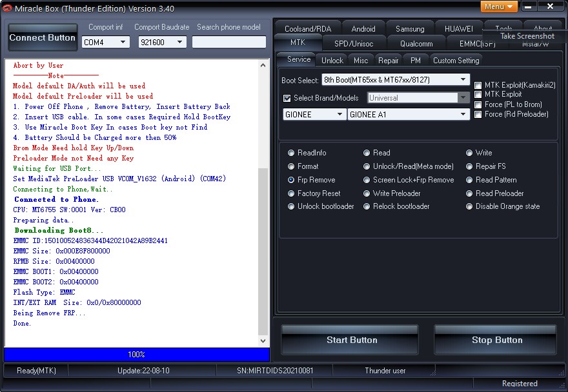Click the SN:MIRTDIDS20210081 status entry
Screen dimensions: 568x392
tap(275, 371)
